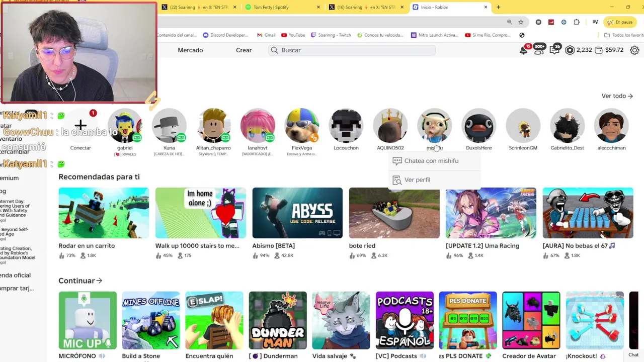This screenshot has height=362, width=644.
Task: Open Build a Stone game thumbnail
Action: coord(151,320)
